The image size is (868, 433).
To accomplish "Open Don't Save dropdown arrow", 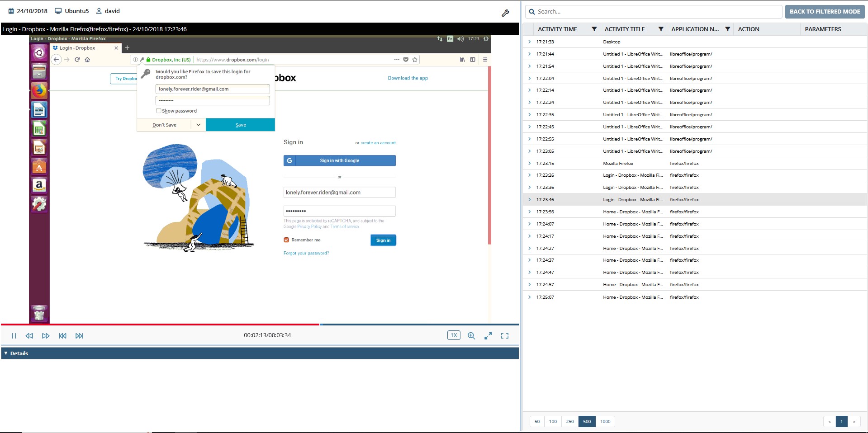I will pos(198,125).
